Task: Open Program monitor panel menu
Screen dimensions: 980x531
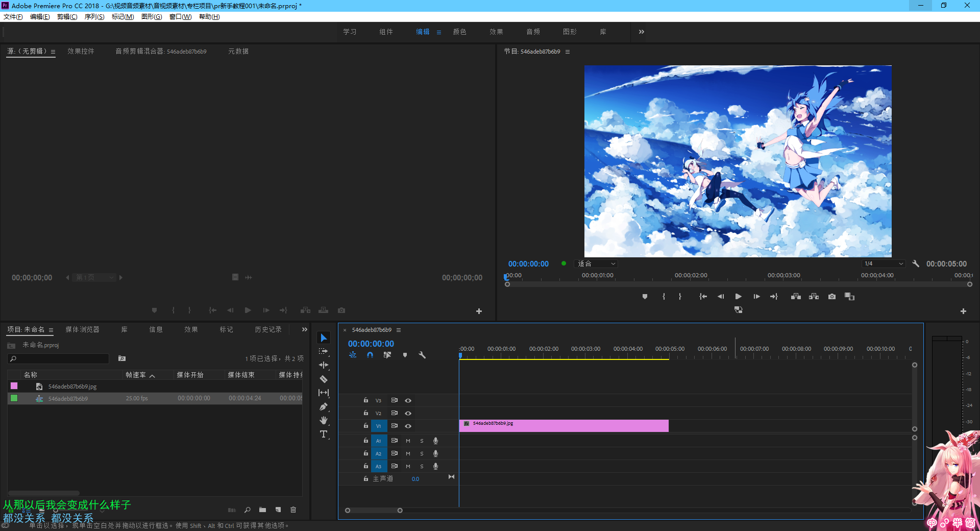Action: click(568, 52)
